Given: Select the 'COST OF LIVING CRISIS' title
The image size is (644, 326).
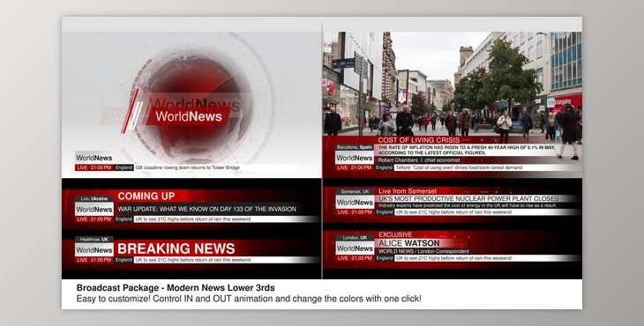Looking at the screenshot, I should click(418, 140).
